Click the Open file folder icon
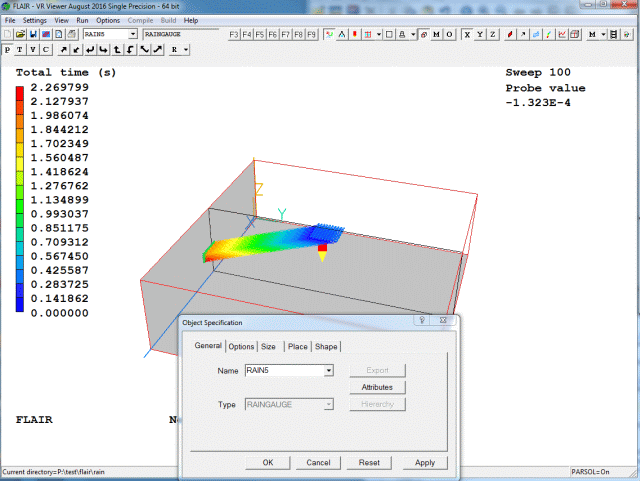The height and width of the screenshot is (481, 640). [21, 34]
